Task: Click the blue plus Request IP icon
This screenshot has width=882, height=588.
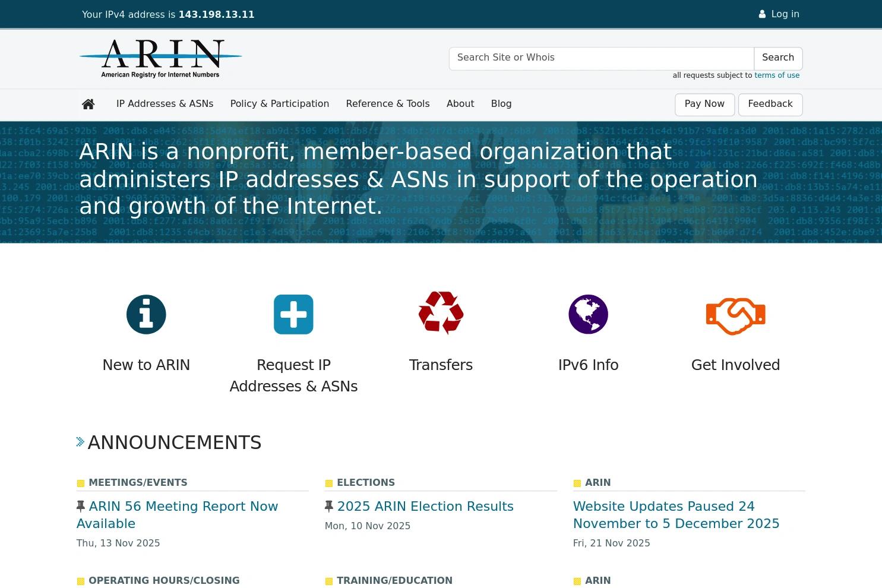Action: coord(293,314)
